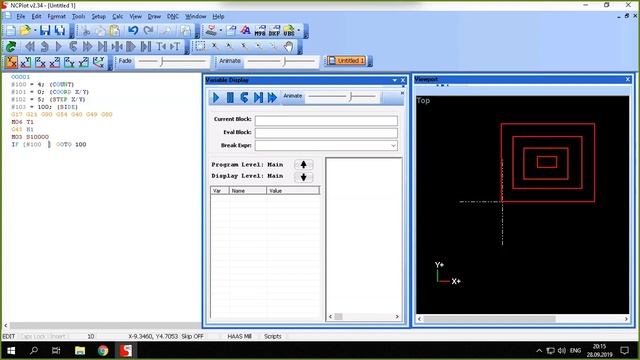Screen dimensions: 640x360
Task: Step one block in Variable Display
Action: [x=258, y=98]
